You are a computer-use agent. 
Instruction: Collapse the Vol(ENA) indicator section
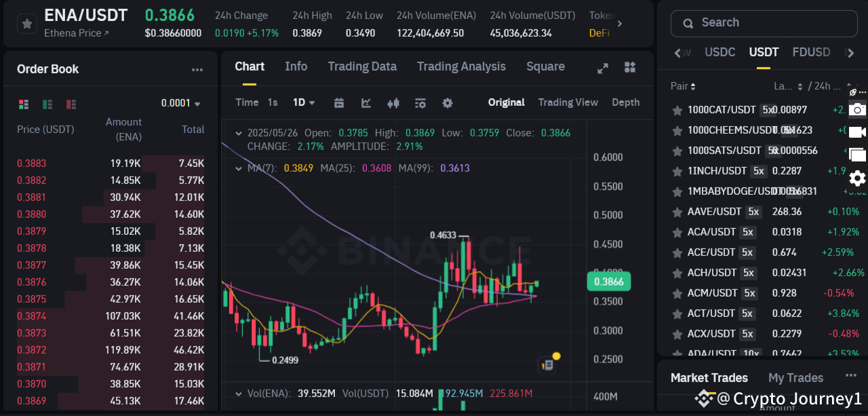click(239, 392)
